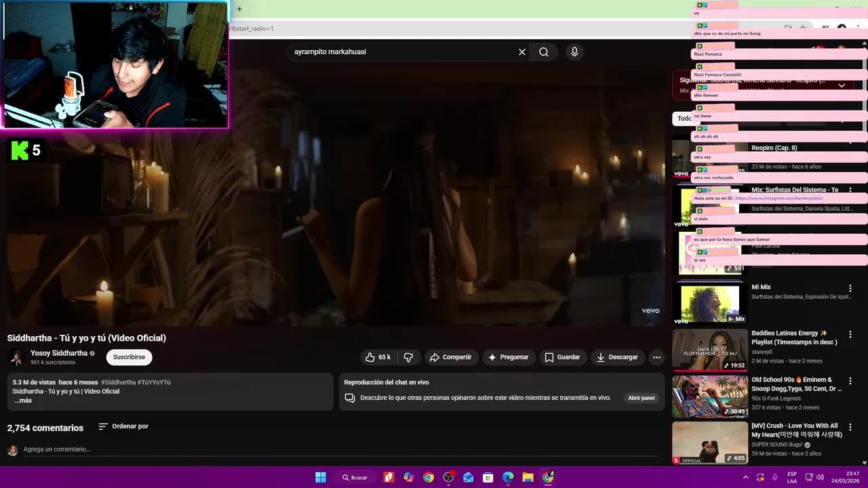Open SUPER SOUND Bugs! channel name
The image size is (868, 488).
[x=776, y=445]
